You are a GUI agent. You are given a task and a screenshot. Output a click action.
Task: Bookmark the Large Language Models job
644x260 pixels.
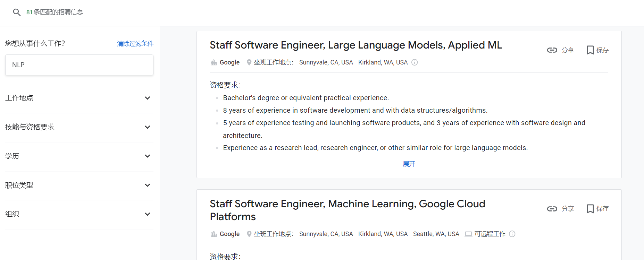(x=590, y=50)
